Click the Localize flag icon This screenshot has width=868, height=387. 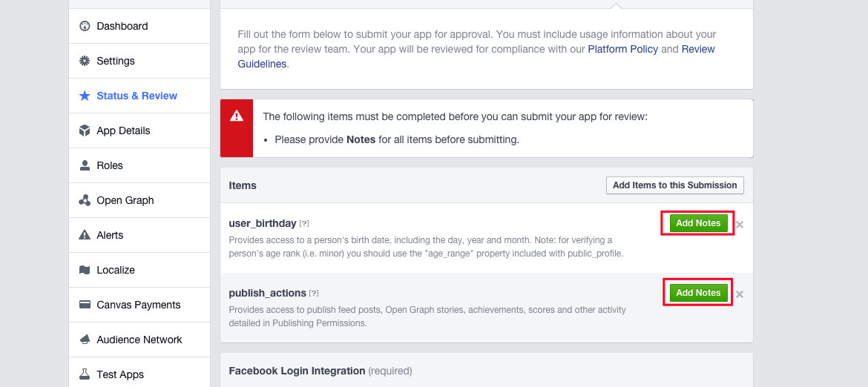85,270
